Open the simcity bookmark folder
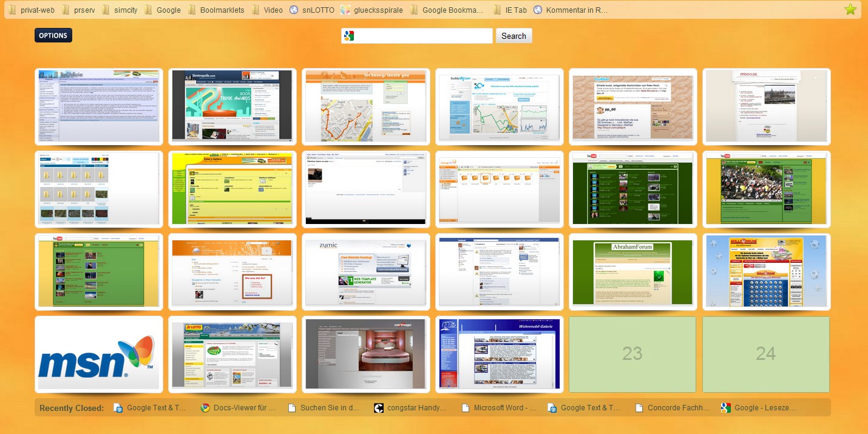This screenshot has height=434, width=868. pos(120,10)
